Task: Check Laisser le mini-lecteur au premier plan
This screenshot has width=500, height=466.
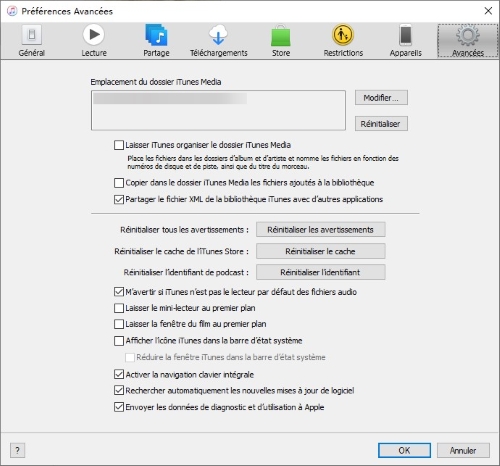Action: (x=119, y=308)
